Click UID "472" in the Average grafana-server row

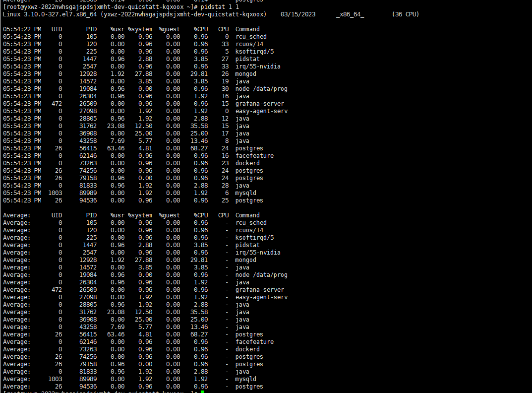[x=57, y=290]
